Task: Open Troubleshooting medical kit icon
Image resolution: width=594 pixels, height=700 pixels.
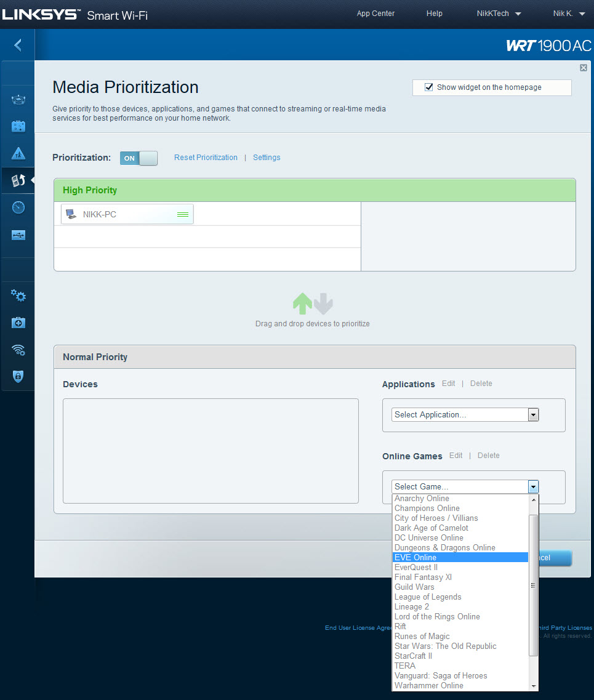Action: click(x=18, y=323)
